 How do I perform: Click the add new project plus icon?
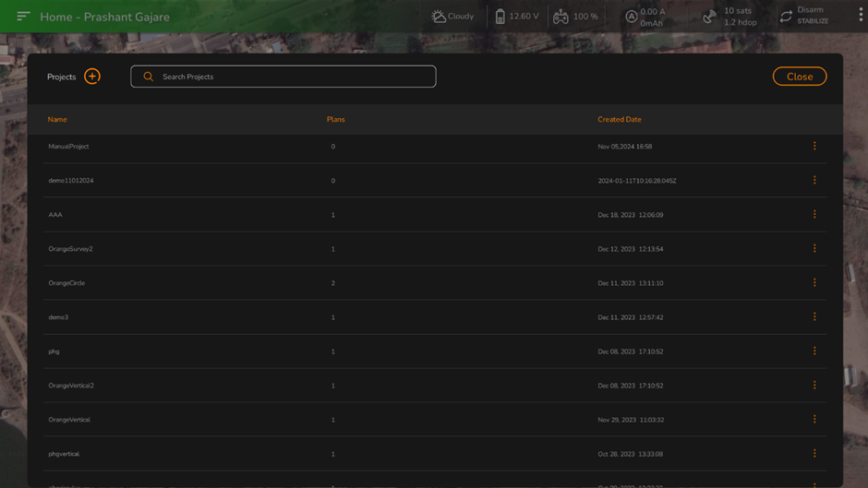(x=92, y=77)
